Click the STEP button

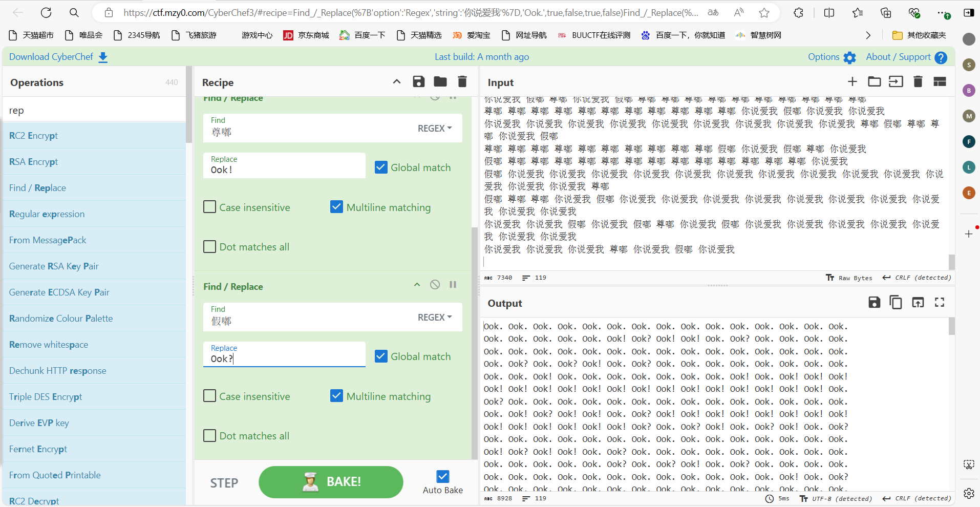[224, 483]
